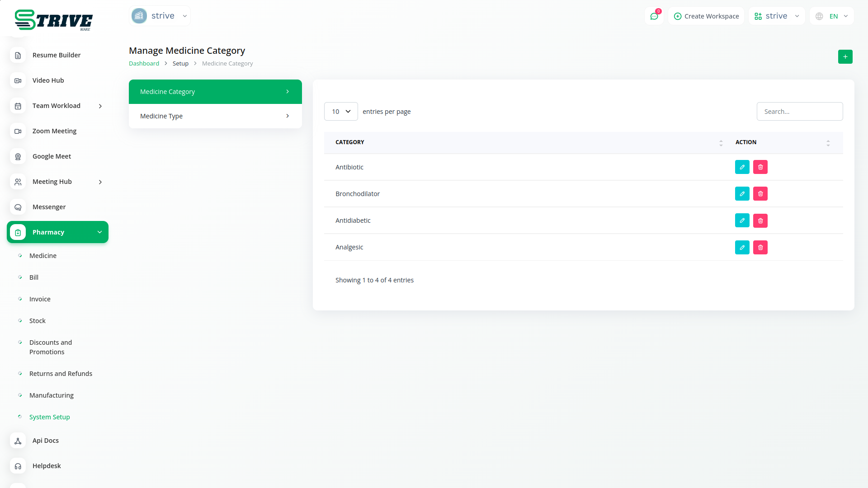The width and height of the screenshot is (868, 488).
Task: Open the chat notifications icon
Action: point(654,16)
